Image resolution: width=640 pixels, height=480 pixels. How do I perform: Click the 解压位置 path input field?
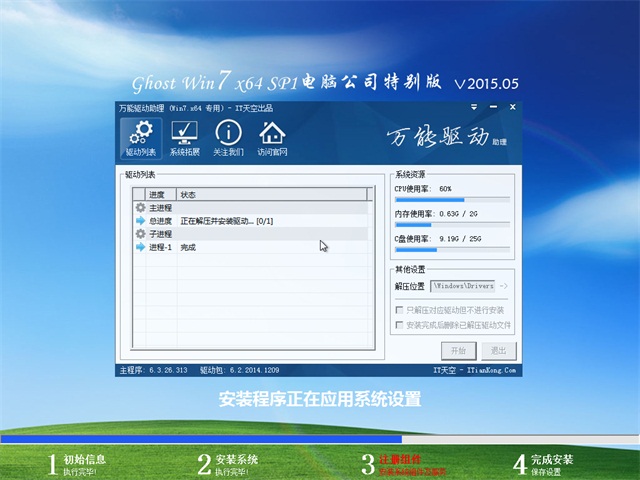pos(463,286)
